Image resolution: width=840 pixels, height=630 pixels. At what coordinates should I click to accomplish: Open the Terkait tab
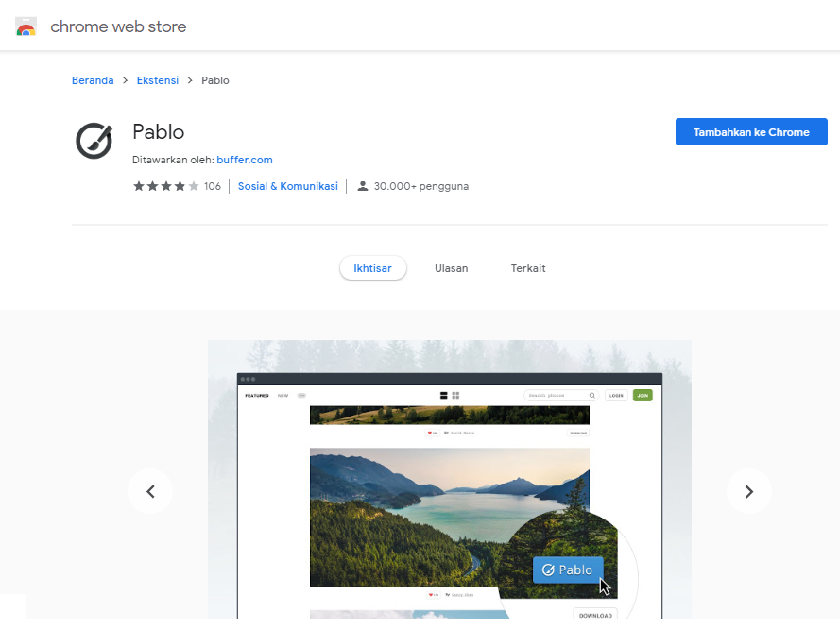[527, 268]
